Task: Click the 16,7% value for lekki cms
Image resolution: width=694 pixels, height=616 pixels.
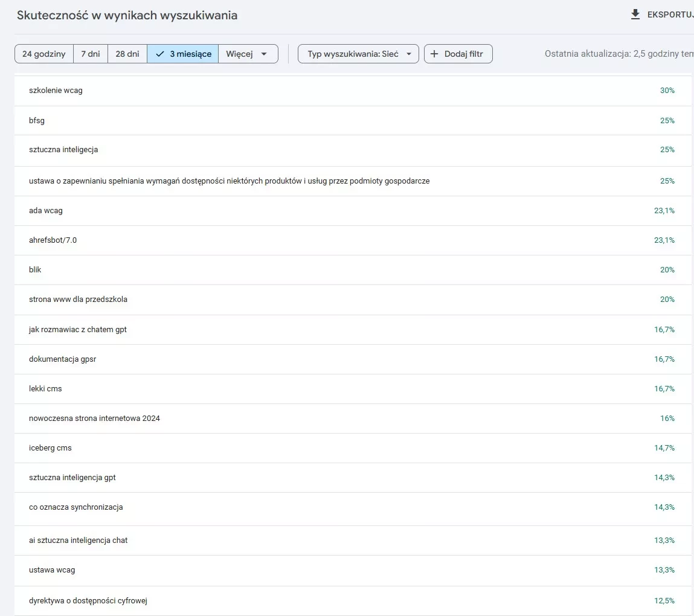Action: click(x=664, y=389)
